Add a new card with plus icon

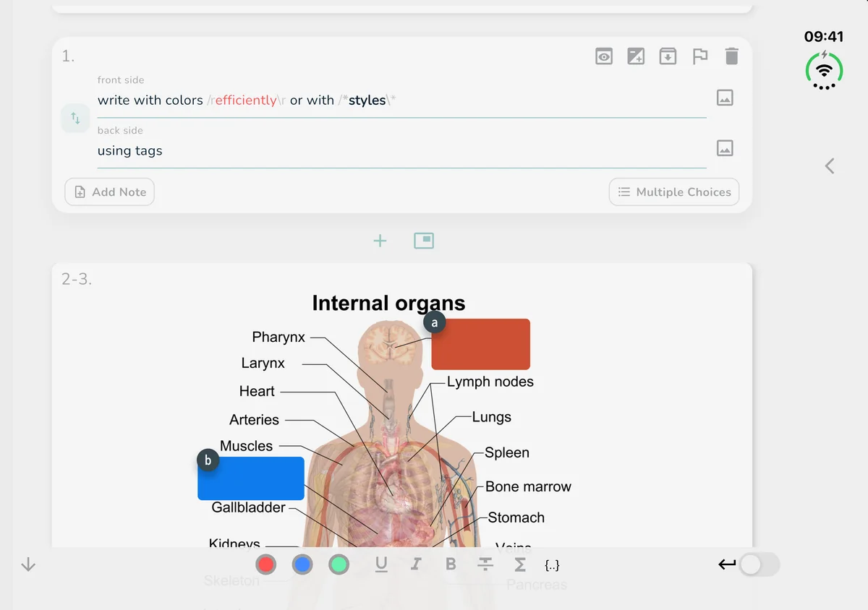[380, 241]
